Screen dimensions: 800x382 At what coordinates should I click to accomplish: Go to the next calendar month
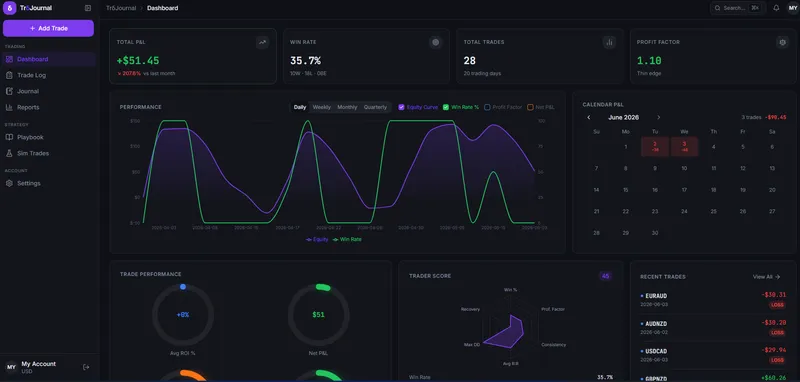click(x=658, y=118)
